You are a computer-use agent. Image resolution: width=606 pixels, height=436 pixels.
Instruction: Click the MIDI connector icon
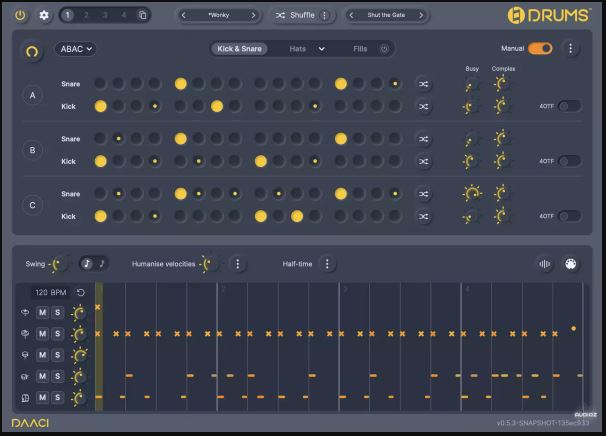570,264
